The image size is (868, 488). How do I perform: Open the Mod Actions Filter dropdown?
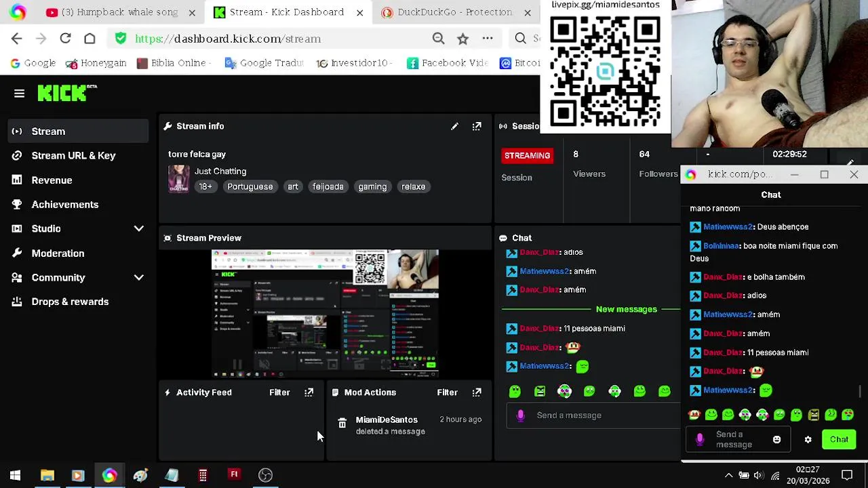(x=448, y=392)
